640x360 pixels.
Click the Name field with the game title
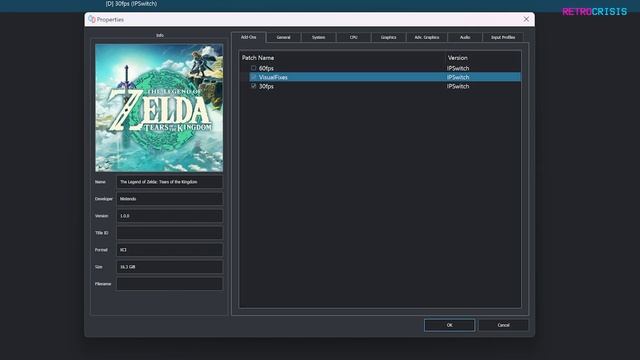170,182
